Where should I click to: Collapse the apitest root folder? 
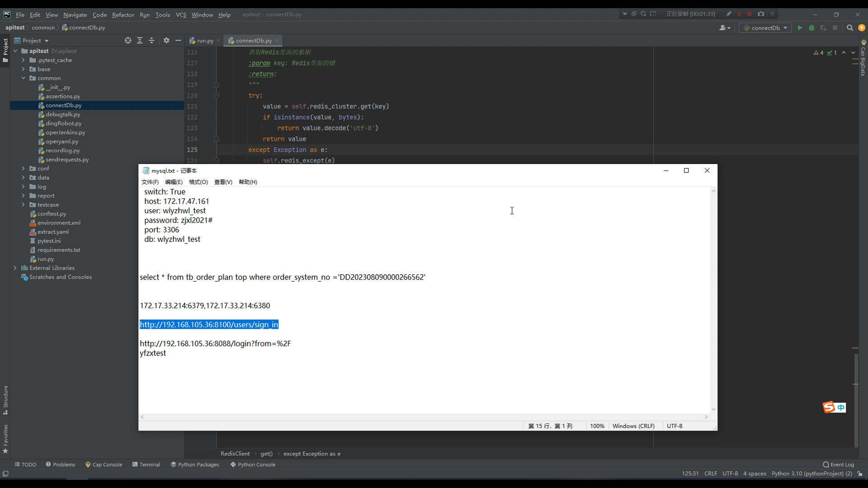click(15, 51)
